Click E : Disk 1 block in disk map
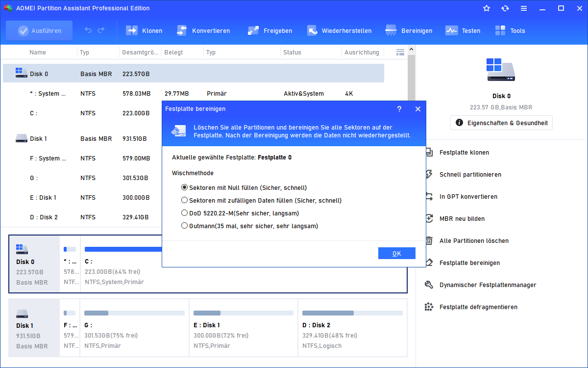 [x=244, y=328]
